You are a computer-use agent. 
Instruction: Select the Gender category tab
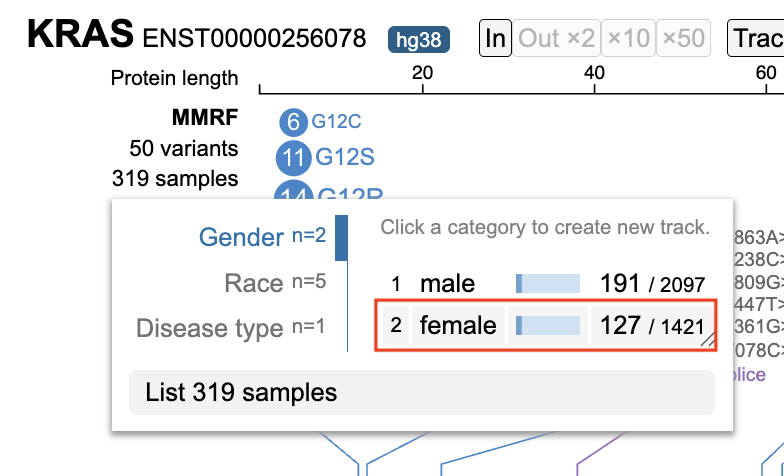coord(262,237)
